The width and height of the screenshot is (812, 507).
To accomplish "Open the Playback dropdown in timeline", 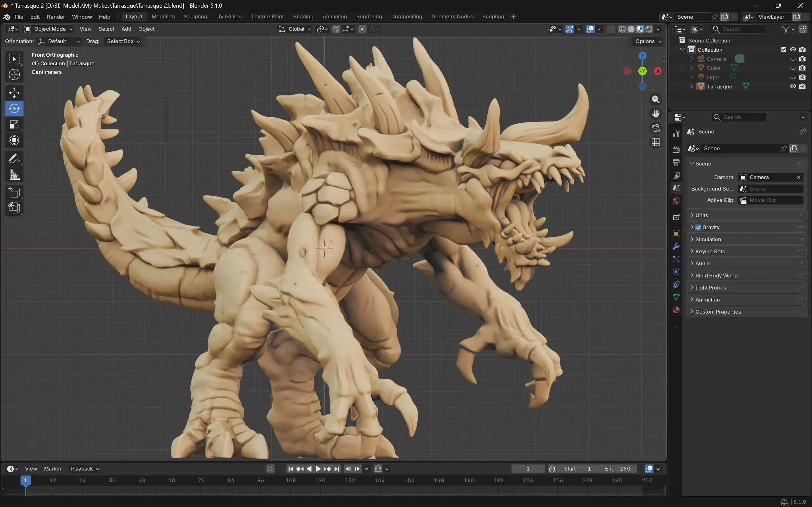I will [x=85, y=469].
